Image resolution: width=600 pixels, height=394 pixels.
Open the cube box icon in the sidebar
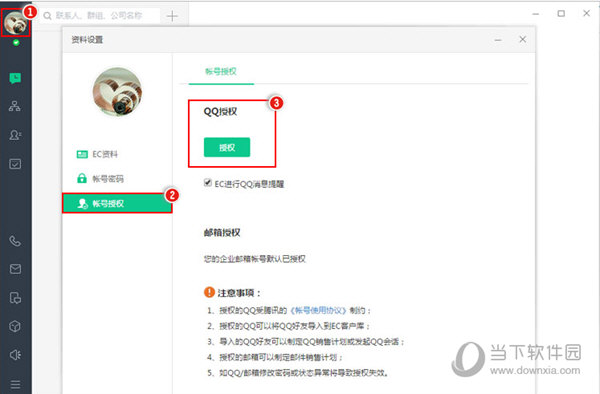tap(15, 326)
